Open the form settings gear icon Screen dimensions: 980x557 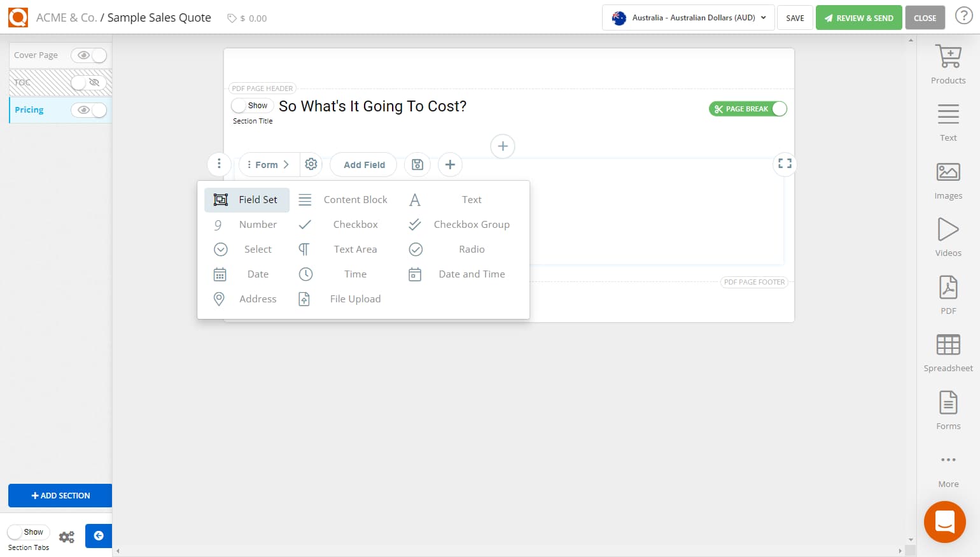click(x=311, y=164)
